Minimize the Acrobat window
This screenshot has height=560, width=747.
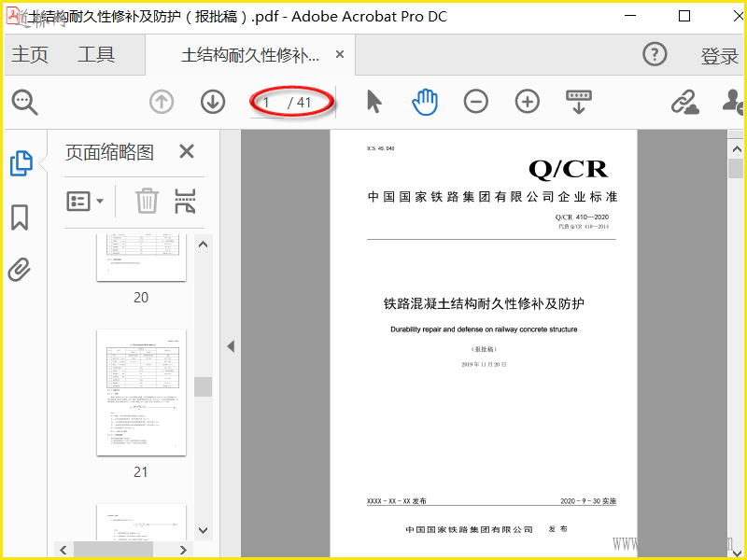[630, 16]
